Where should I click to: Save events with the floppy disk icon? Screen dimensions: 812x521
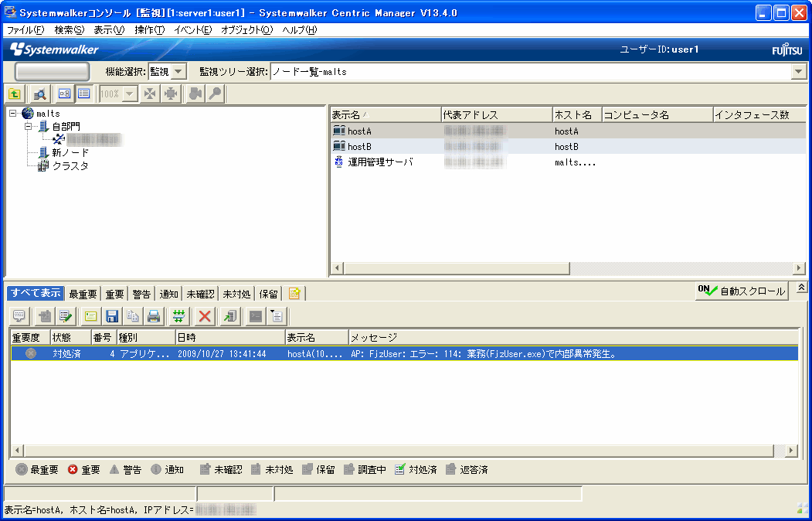click(112, 316)
